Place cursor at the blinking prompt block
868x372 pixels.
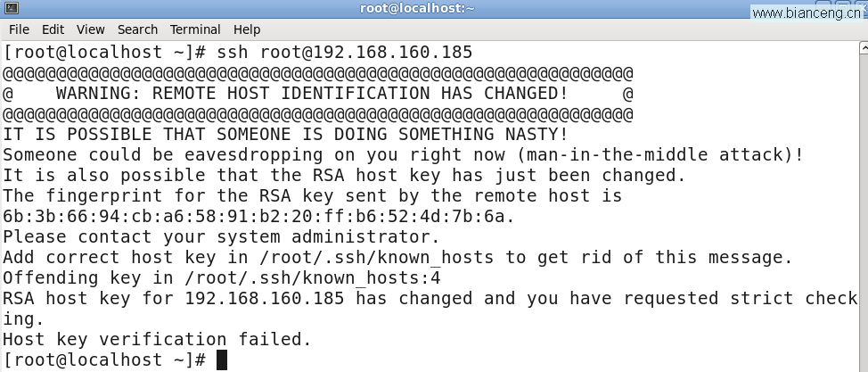pyautogui.click(x=221, y=360)
